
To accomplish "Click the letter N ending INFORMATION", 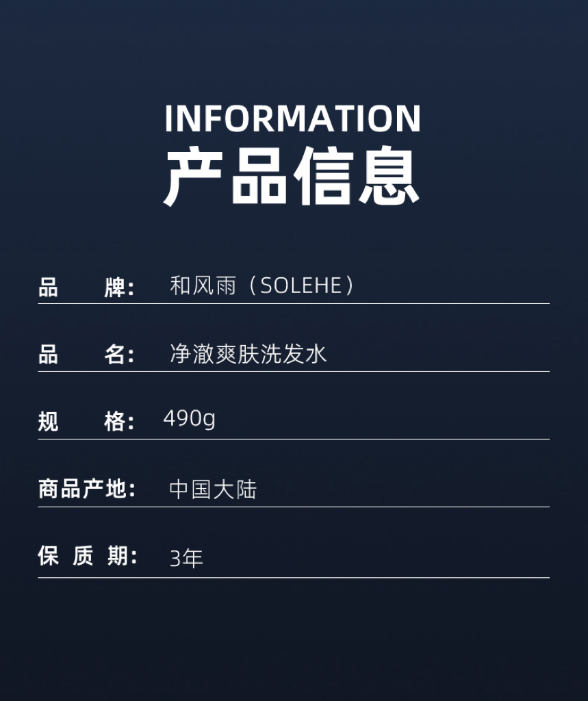I will 408,118.
